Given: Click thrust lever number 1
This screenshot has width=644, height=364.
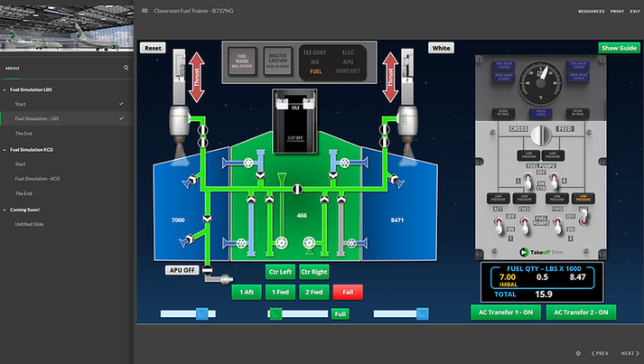Looking at the screenshot, I should click(179, 77).
